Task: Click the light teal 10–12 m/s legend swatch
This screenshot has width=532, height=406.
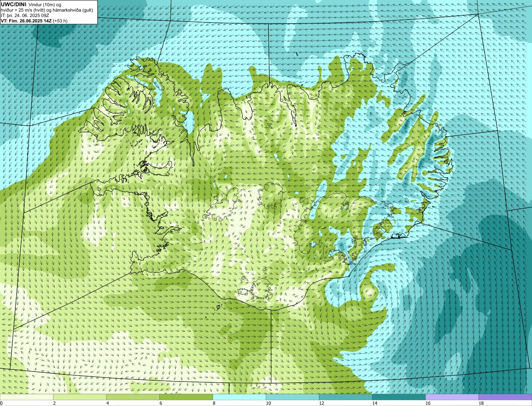Action: point(293,397)
